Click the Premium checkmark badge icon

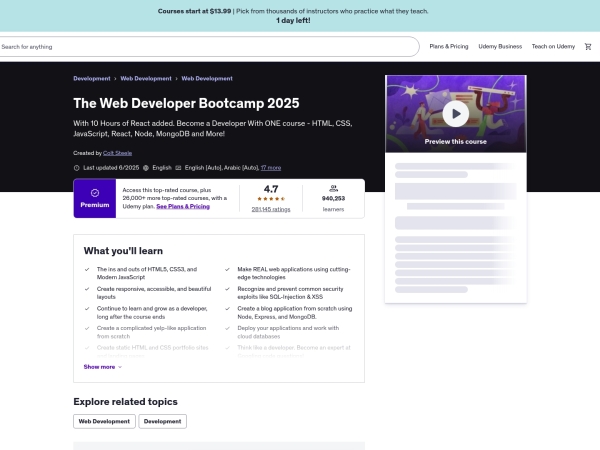click(95, 193)
